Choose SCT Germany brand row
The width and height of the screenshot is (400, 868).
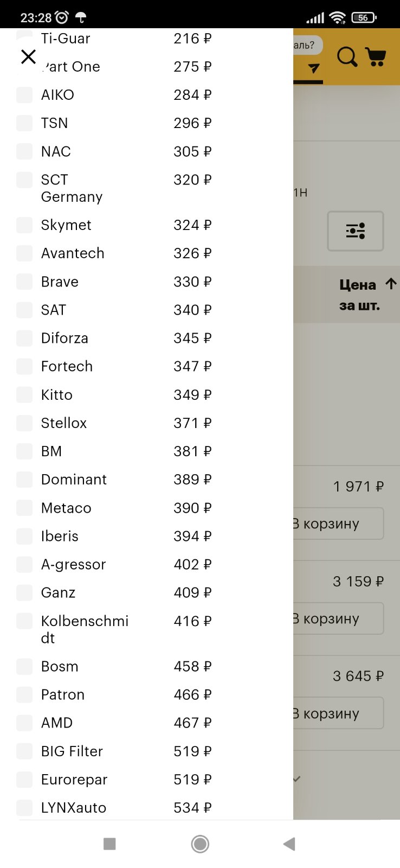(x=114, y=188)
